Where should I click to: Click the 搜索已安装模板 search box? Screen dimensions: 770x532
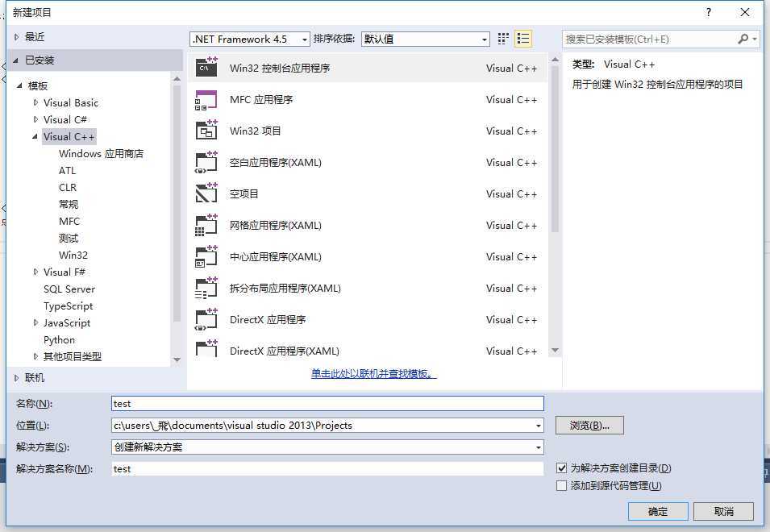(x=650, y=39)
